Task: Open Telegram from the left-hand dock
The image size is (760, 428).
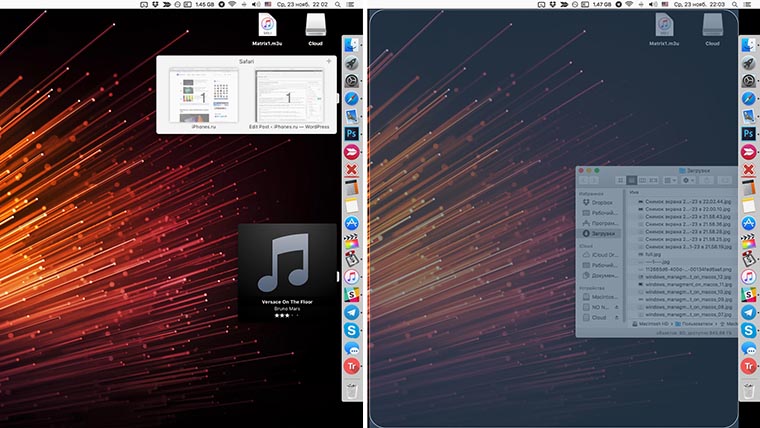Action: pyautogui.click(x=352, y=312)
